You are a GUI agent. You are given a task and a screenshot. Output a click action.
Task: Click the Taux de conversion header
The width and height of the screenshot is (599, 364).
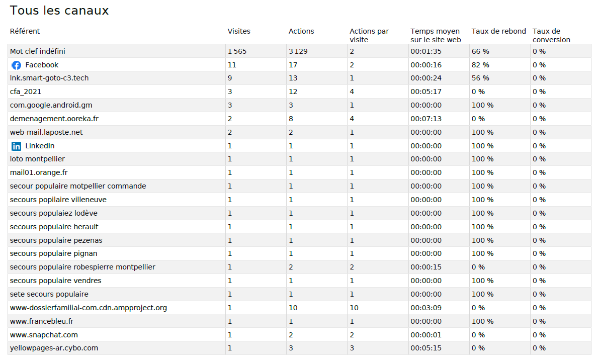[x=551, y=35]
